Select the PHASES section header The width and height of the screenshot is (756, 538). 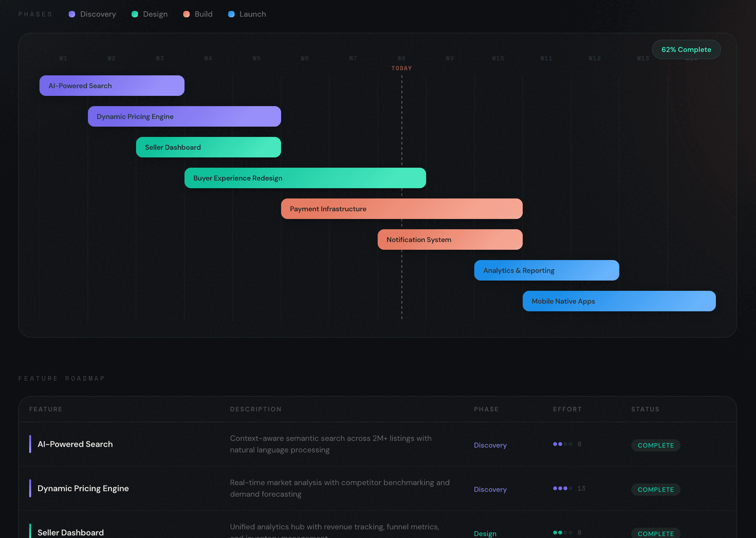(x=36, y=14)
